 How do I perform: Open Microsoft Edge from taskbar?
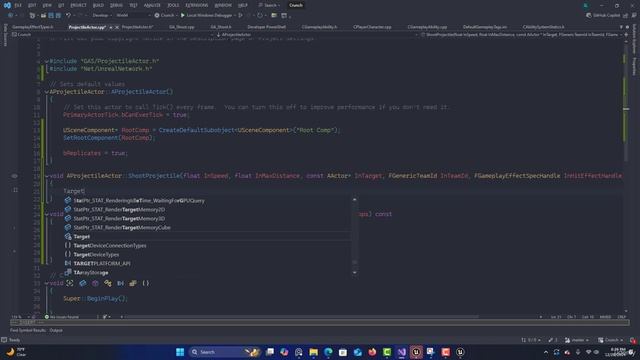328,352
